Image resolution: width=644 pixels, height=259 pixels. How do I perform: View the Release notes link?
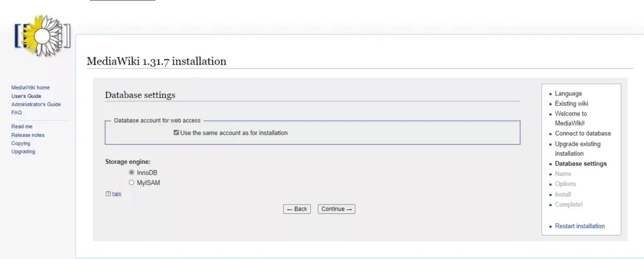click(28, 135)
